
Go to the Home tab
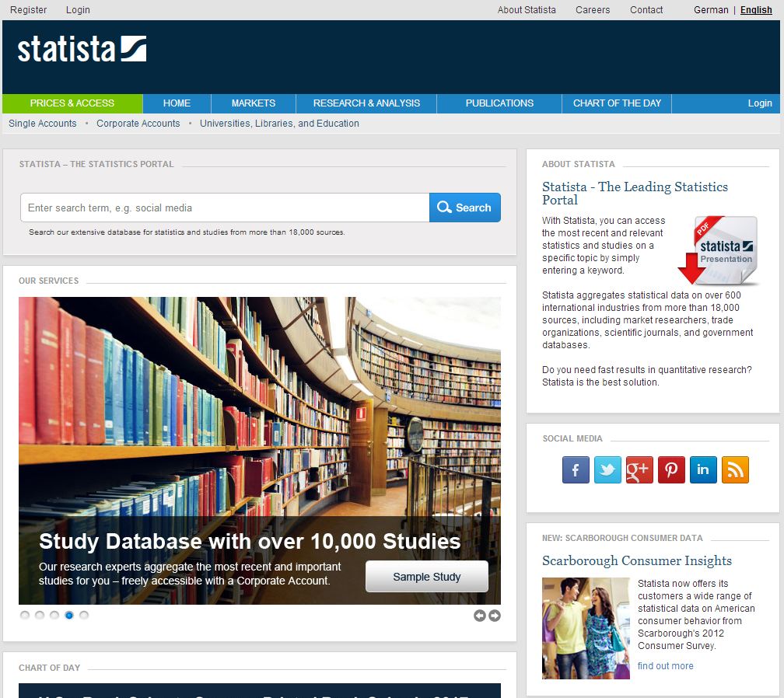click(177, 103)
